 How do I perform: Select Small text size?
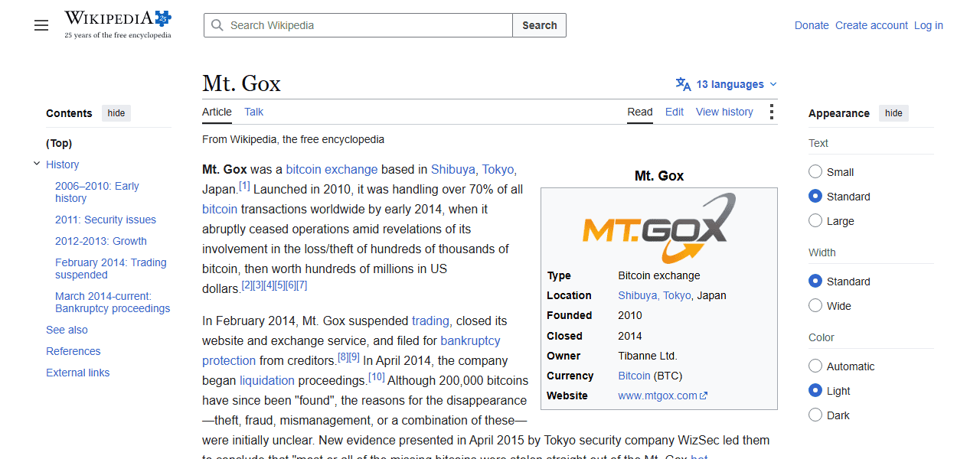(x=815, y=172)
